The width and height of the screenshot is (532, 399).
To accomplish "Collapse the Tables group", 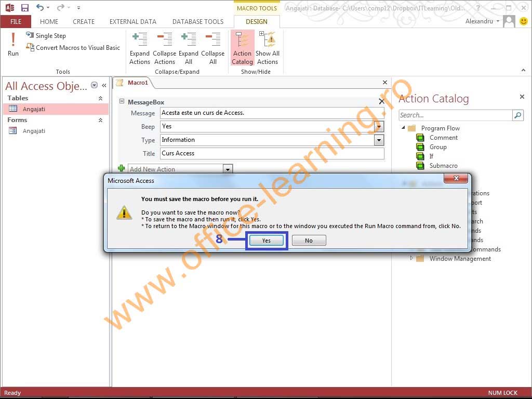I will (x=100, y=98).
